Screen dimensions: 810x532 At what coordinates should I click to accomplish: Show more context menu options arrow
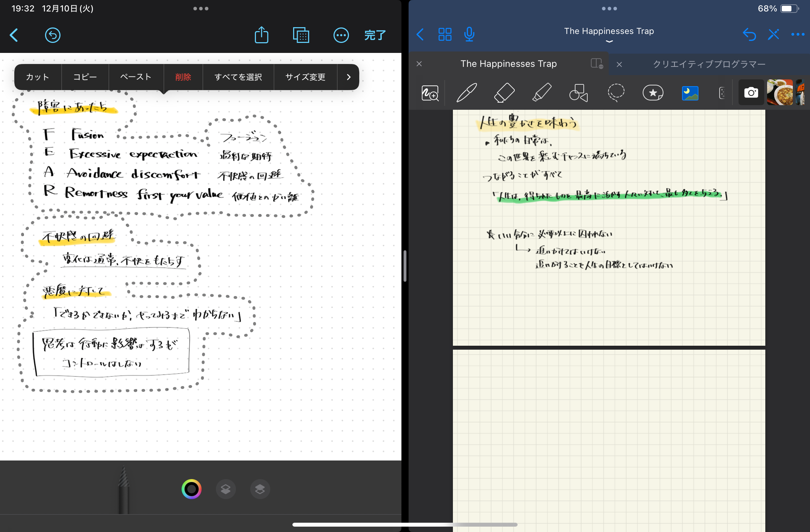[349, 77]
